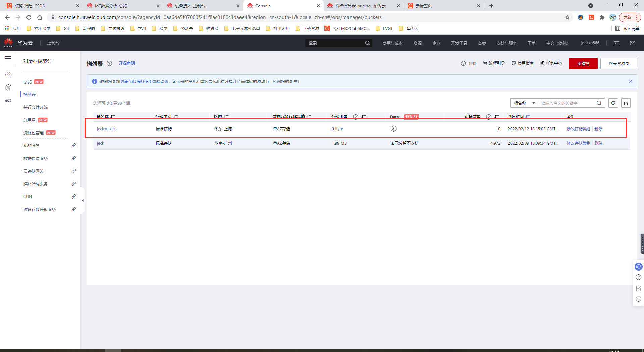
Task: Collapse the left sidebar panel arrow
Action: pyautogui.click(x=83, y=201)
